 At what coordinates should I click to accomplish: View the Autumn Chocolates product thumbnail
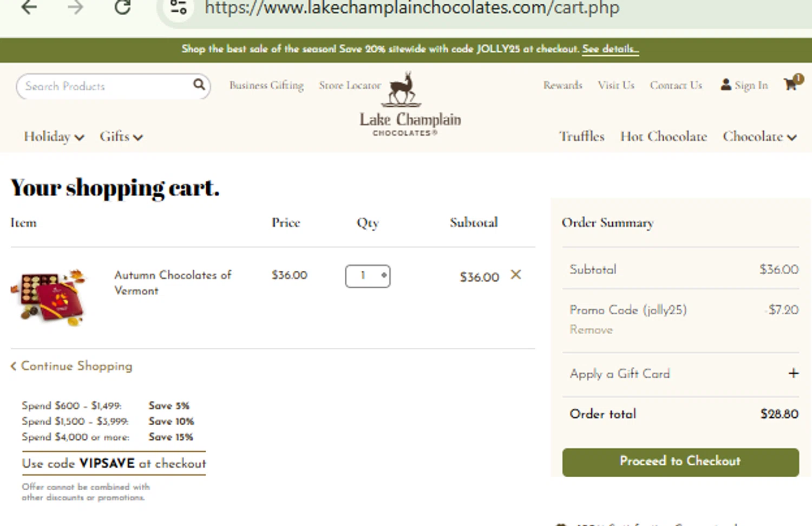tap(49, 297)
